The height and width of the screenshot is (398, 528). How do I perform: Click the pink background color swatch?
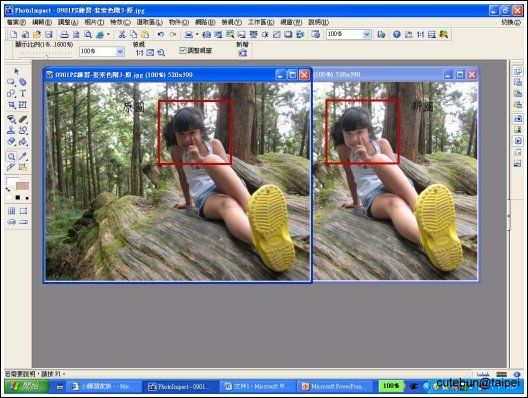[x=22, y=186]
